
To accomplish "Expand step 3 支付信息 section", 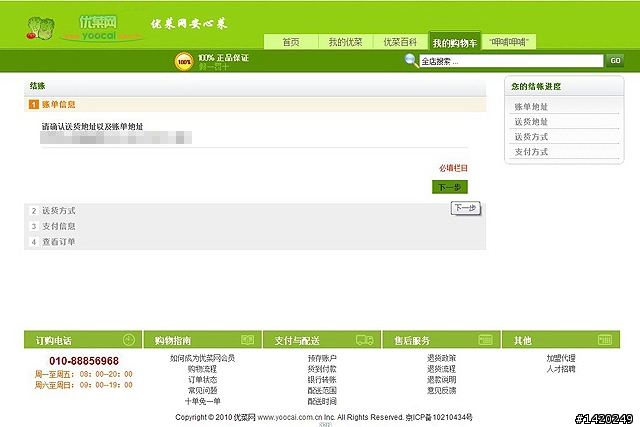I will point(255,226).
